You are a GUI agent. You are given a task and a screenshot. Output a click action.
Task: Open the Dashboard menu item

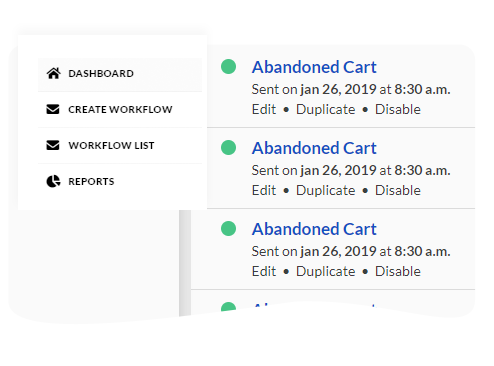point(120,74)
